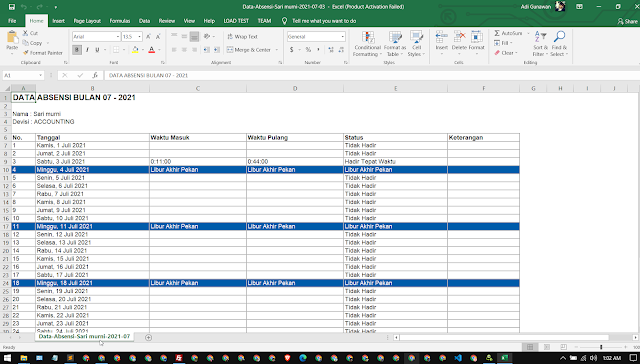
Task: Click the Paste clipboard icon
Action: pyautogui.click(x=12, y=38)
